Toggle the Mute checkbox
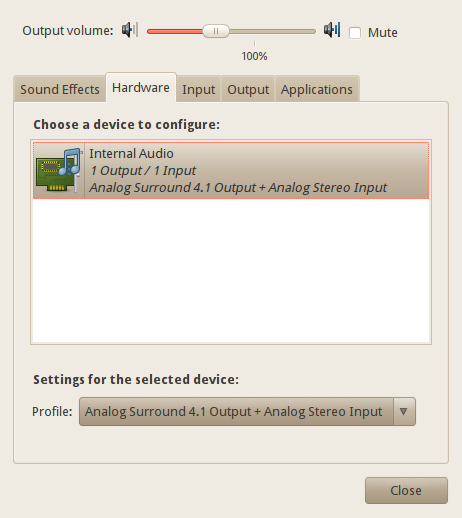 (x=355, y=33)
